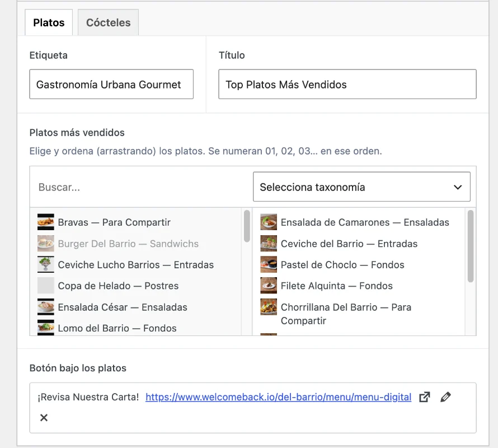Click Copa de Helado placeholder thumbnail

point(46,286)
